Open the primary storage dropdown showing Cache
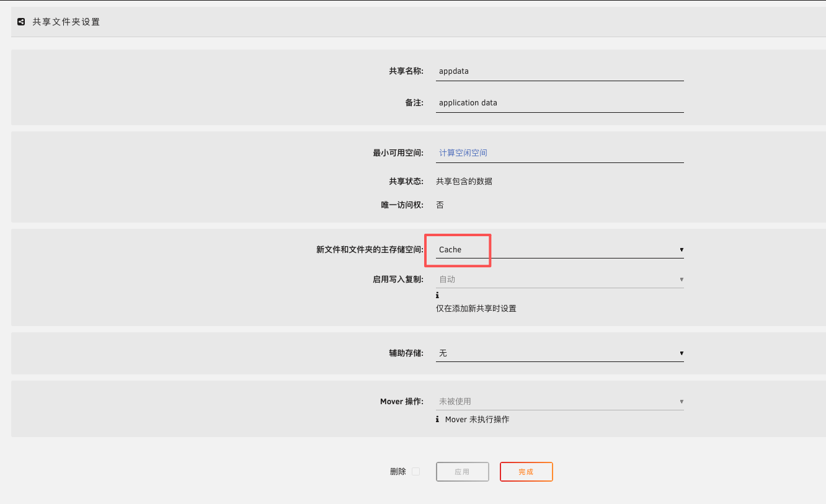 pyautogui.click(x=559, y=250)
